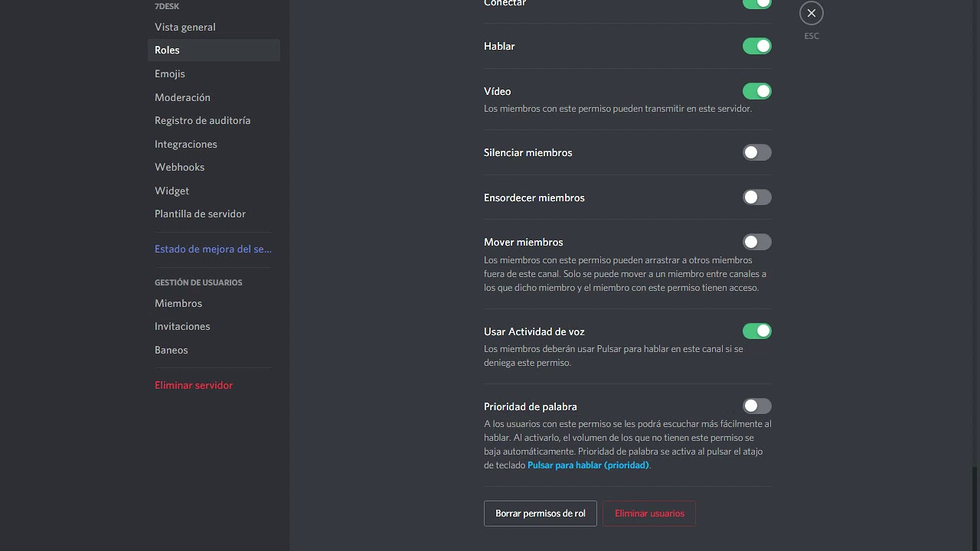Close settings with the ESC X icon
Image resolution: width=980 pixels, height=551 pixels.
(811, 13)
